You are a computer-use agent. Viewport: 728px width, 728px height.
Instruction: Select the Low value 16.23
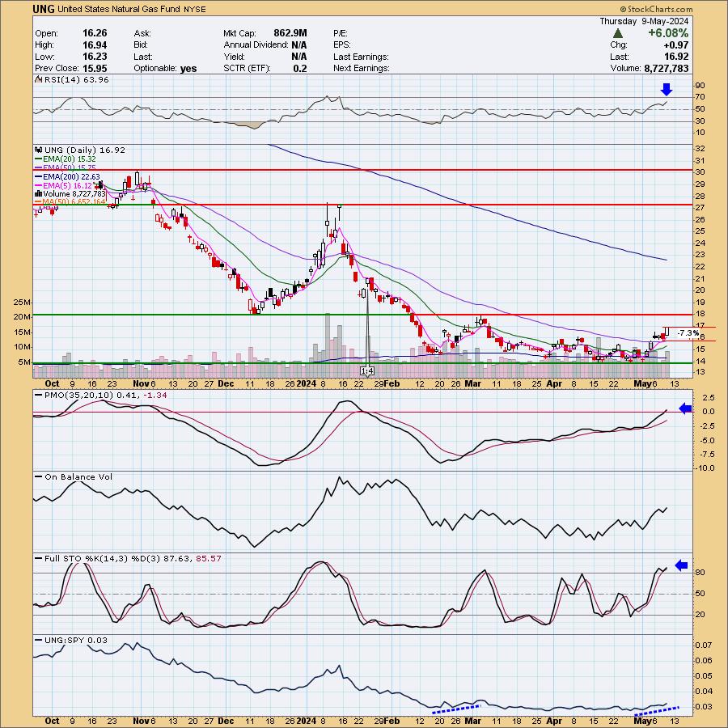pos(95,57)
